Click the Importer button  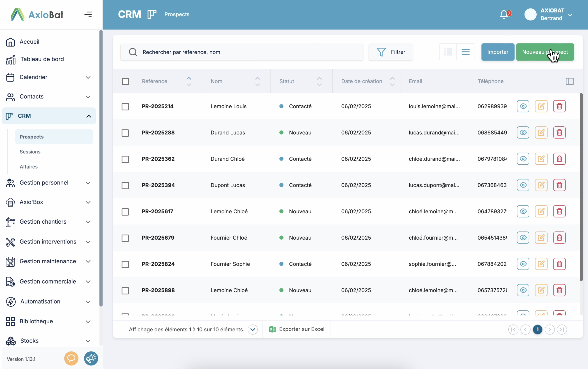[498, 52]
